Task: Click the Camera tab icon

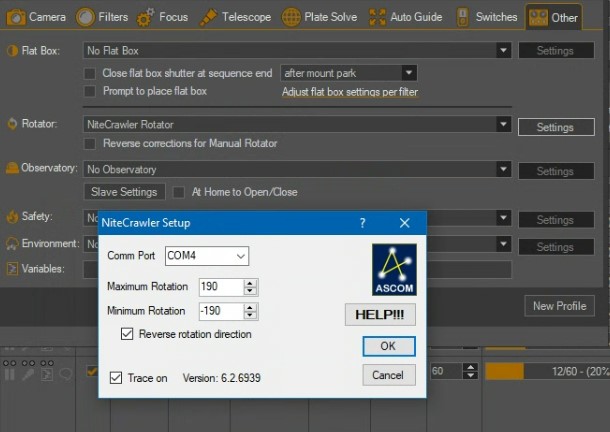Action: click(x=16, y=17)
